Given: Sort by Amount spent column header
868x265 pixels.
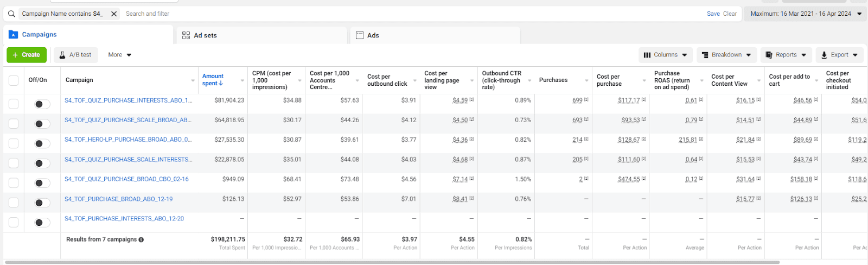Looking at the screenshot, I should coord(213,80).
